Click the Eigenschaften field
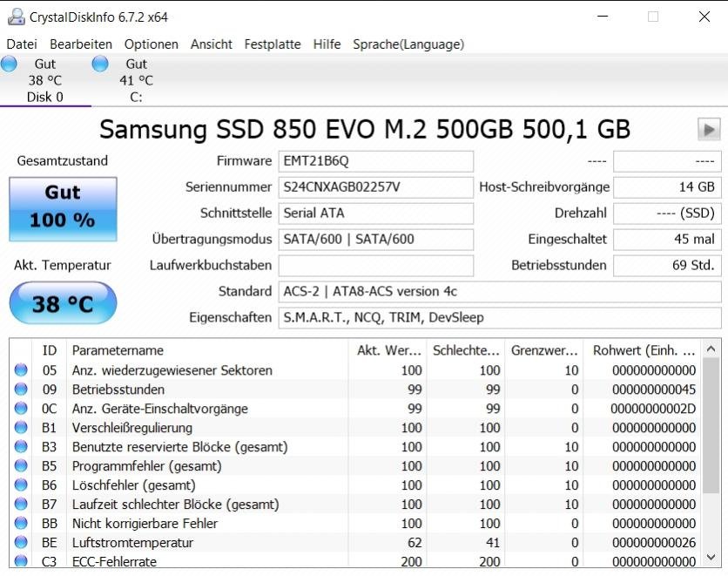Image resolution: width=728 pixels, height=576 pixels. point(500,318)
